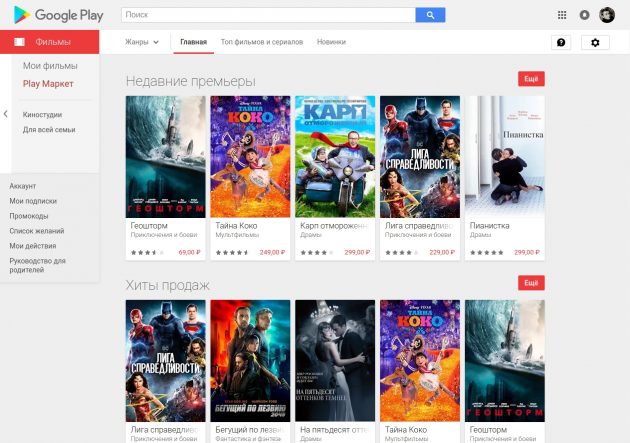The image size is (630, 443).
Task: Open Лига справедливости poster in Недавние премьеры
Action: [x=420, y=157]
